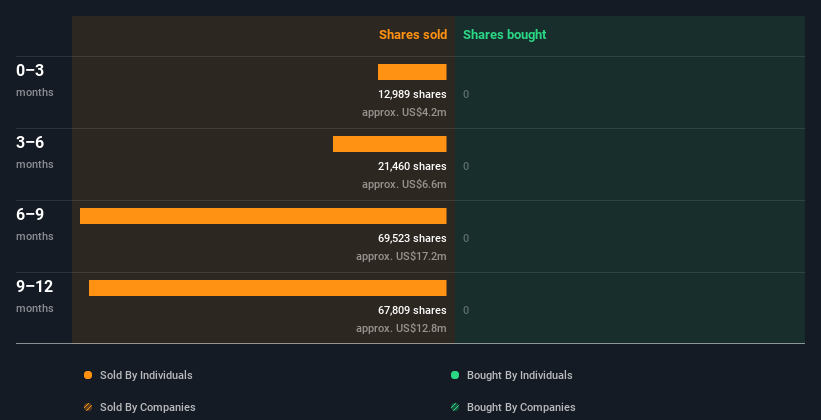Click the 69,523 shares value
The width and height of the screenshot is (821, 420).
[412, 238]
